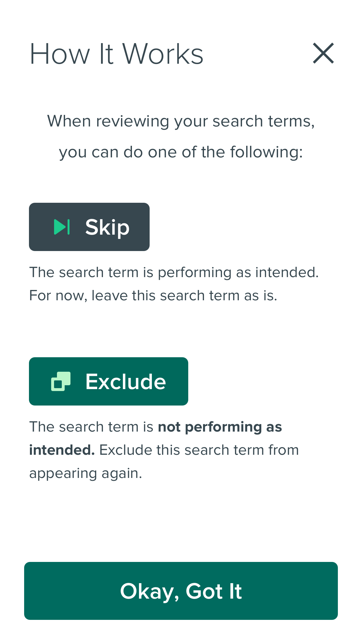Click the bold "intended." word under Exclude

point(62,450)
